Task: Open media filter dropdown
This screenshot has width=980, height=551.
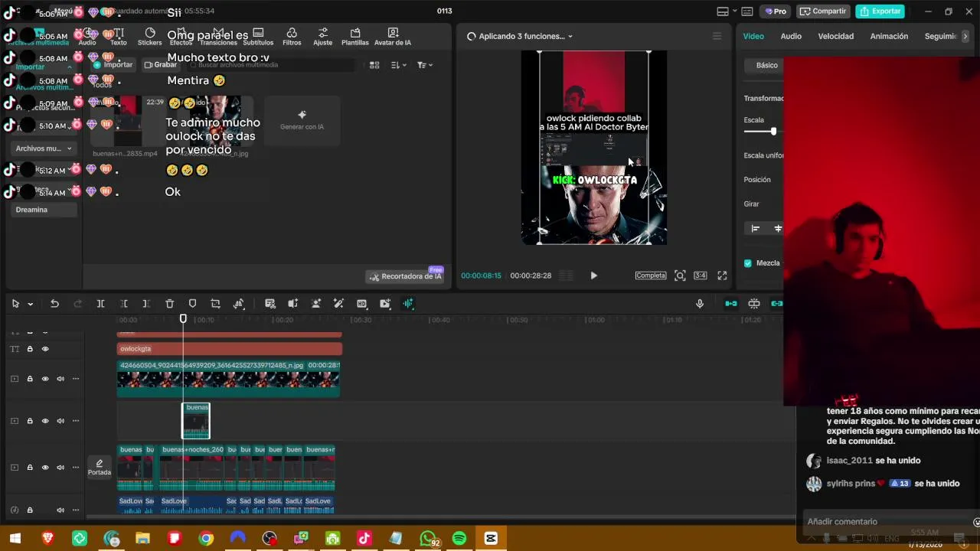Action: point(425,65)
